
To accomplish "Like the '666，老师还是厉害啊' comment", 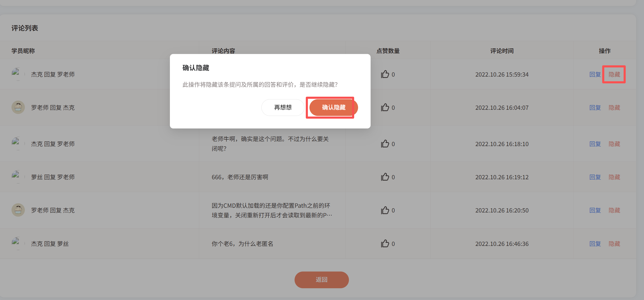I will click(385, 177).
